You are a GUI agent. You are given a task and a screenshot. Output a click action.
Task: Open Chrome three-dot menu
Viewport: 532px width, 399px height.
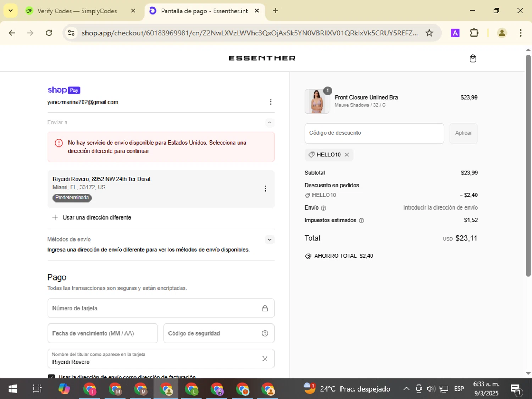tap(521, 33)
